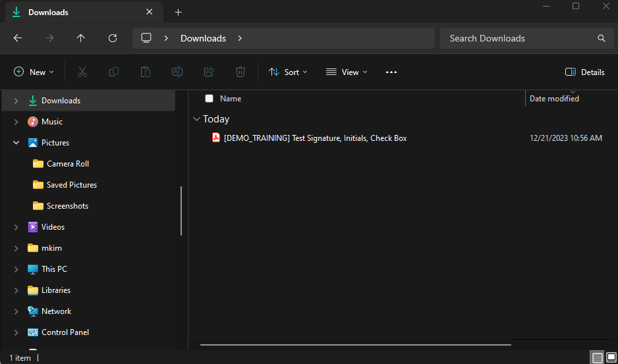
Task: Go up one folder level
Action: point(81,38)
